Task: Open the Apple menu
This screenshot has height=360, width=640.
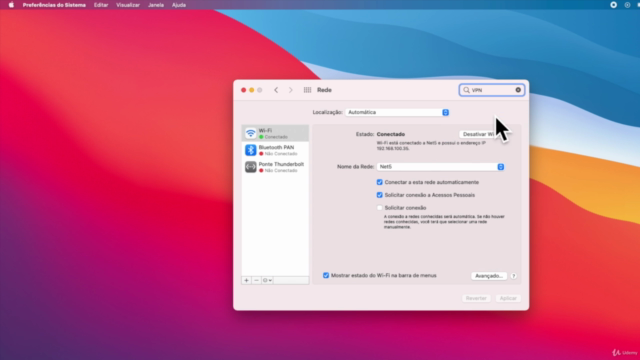Action: point(11,5)
